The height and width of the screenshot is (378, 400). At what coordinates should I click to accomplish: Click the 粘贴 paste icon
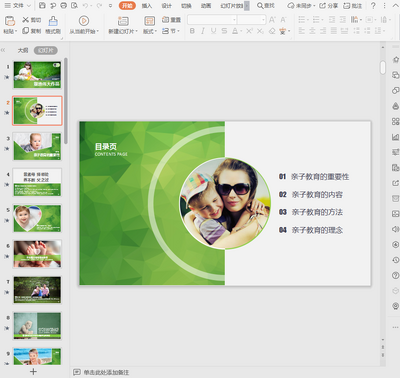click(x=10, y=21)
